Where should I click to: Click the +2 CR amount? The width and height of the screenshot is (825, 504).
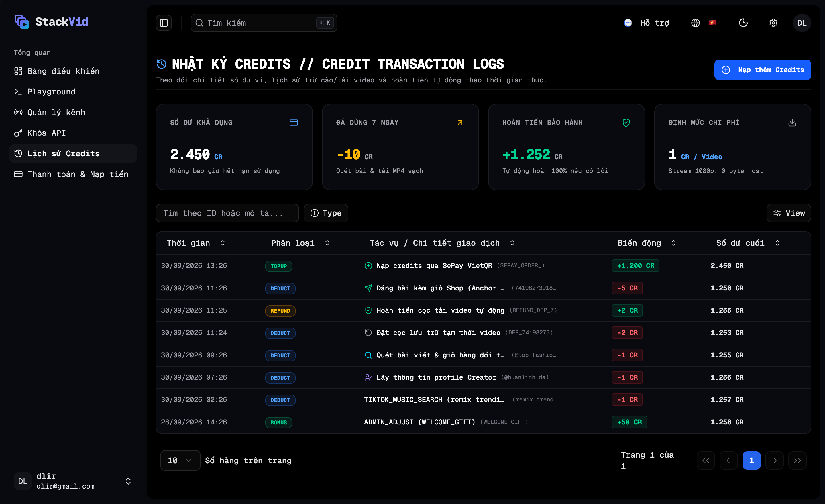pyautogui.click(x=627, y=311)
